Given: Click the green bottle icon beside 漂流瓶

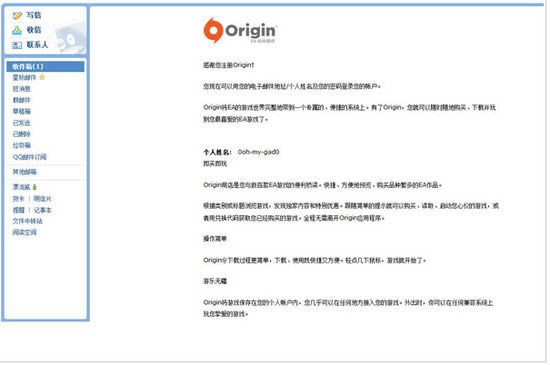Looking at the screenshot, I should pos(34,187).
